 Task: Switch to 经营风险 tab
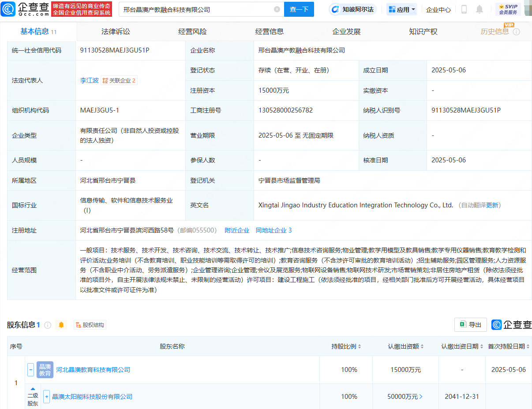192,31
